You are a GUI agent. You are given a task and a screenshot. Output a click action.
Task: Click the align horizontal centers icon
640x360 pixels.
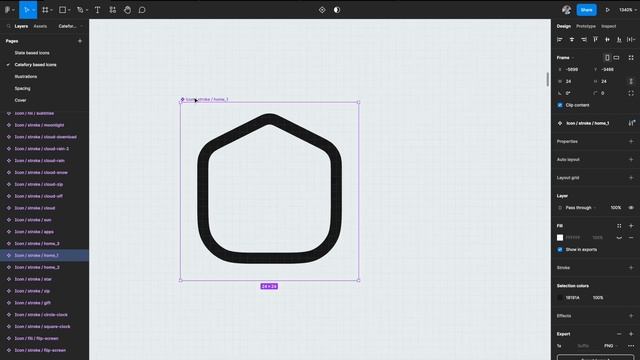[x=571, y=39]
